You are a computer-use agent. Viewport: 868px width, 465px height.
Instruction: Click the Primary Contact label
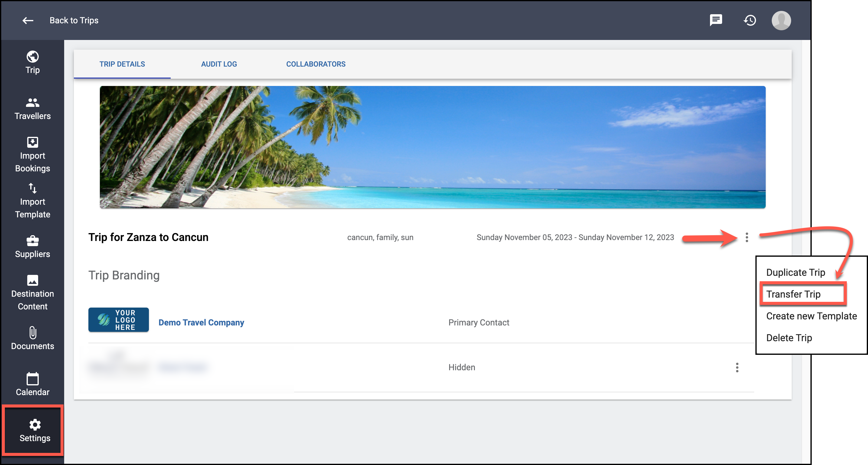478,322
